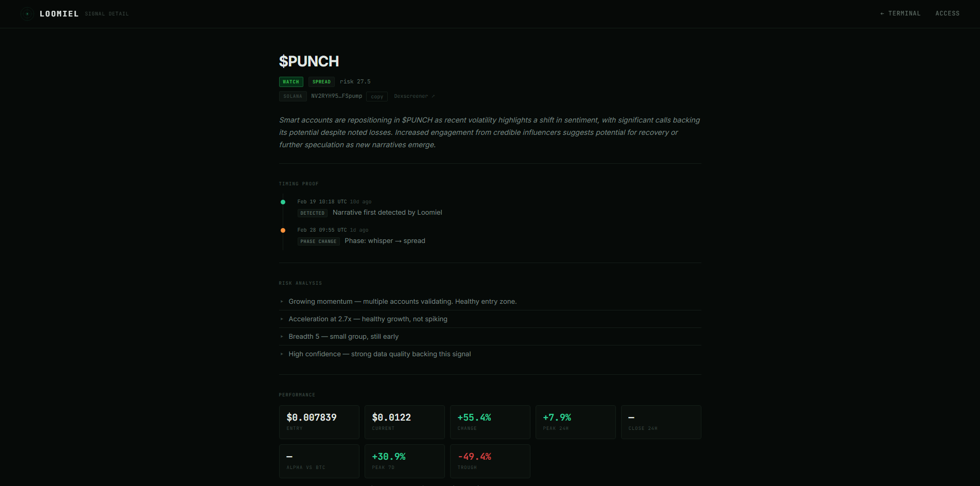Toggle the PHASE CHANGE badge
Image resolution: width=980 pixels, height=486 pixels.
tap(318, 241)
